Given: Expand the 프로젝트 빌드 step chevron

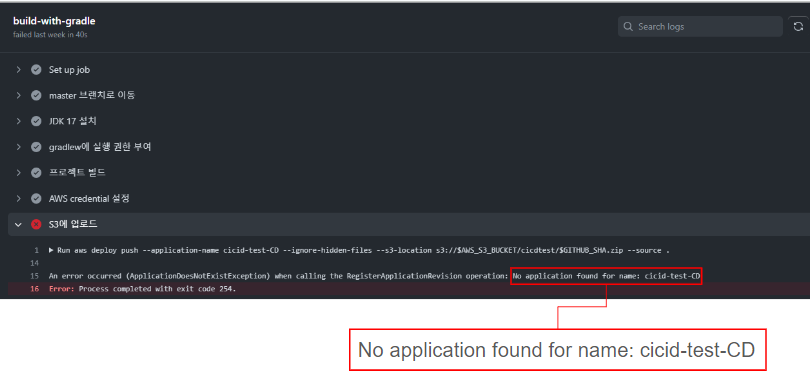Looking at the screenshot, I should [19, 173].
